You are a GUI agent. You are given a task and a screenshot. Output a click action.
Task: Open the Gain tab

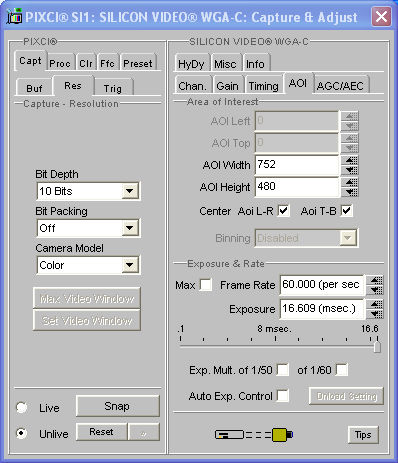pyautogui.click(x=228, y=86)
